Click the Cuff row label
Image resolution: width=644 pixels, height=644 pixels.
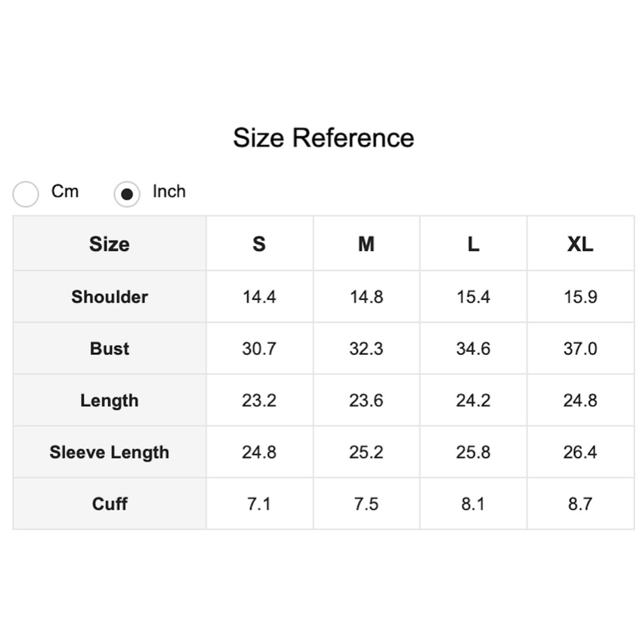(109, 504)
